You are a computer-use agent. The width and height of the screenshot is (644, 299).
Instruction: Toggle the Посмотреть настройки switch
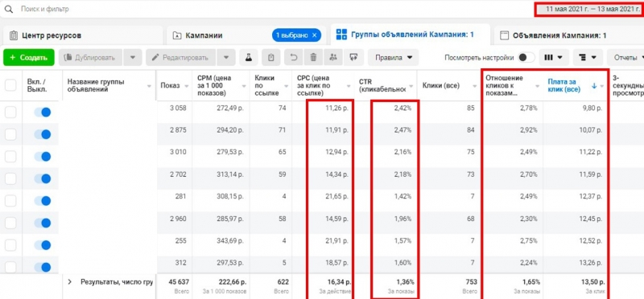526,57
